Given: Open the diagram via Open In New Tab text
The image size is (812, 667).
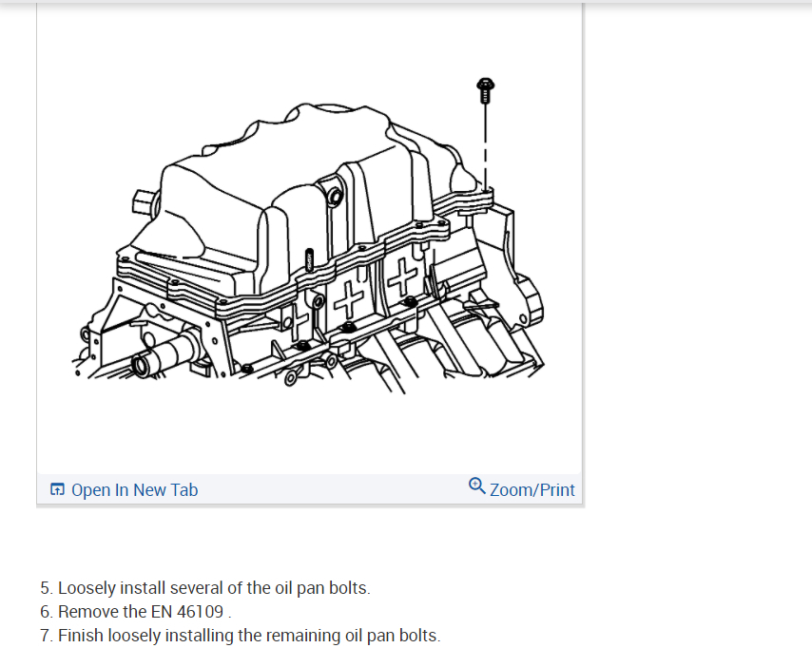Looking at the screenshot, I should pos(135,489).
